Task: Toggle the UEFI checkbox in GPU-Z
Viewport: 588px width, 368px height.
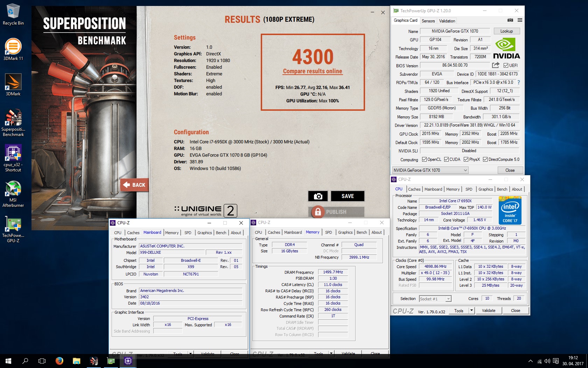Action: tap(506, 65)
